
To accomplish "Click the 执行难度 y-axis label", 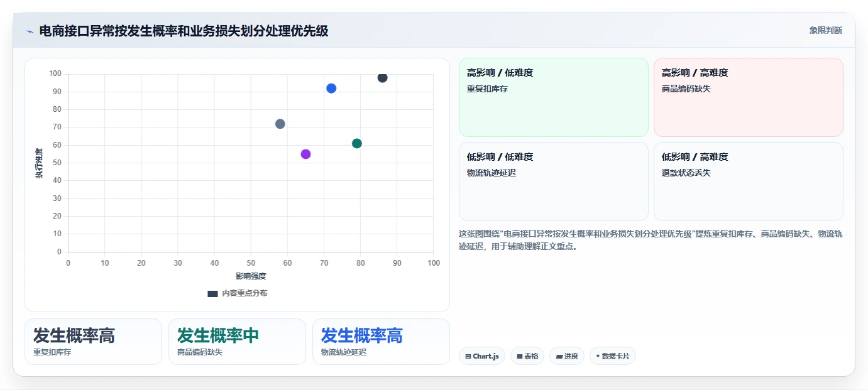I will 39,163.
